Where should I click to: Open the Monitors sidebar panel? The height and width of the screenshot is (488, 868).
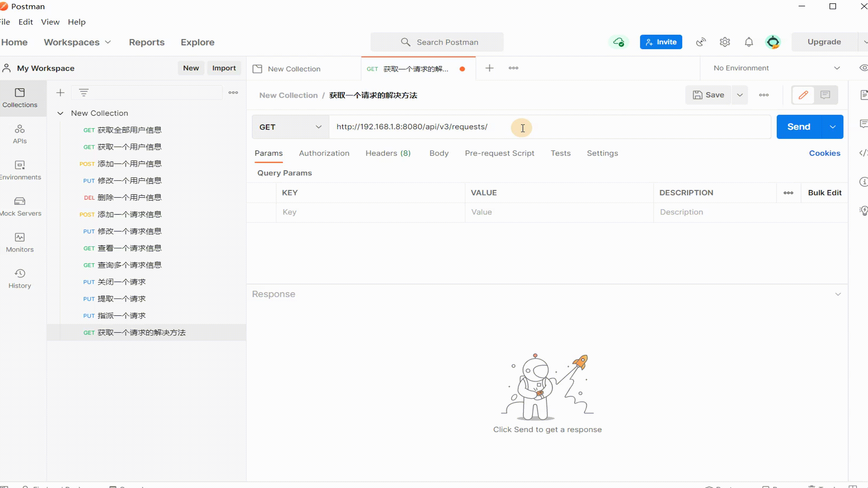19,242
